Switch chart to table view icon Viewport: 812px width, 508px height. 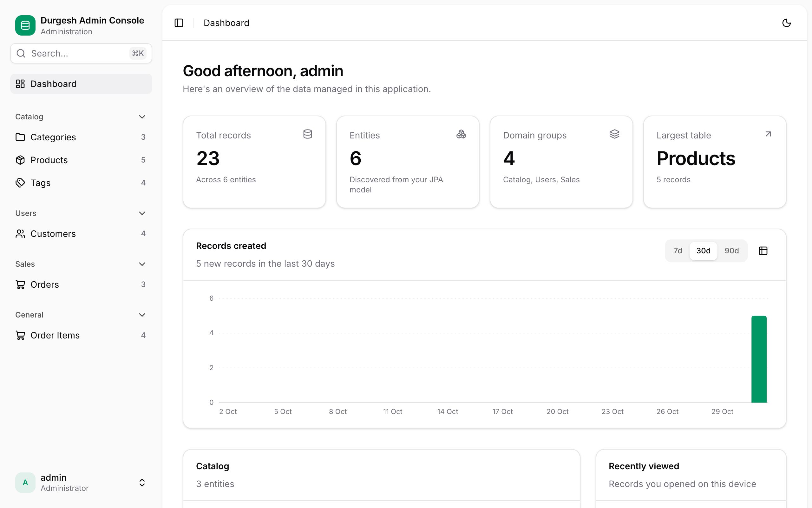pyautogui.click(x=763, y=251)
